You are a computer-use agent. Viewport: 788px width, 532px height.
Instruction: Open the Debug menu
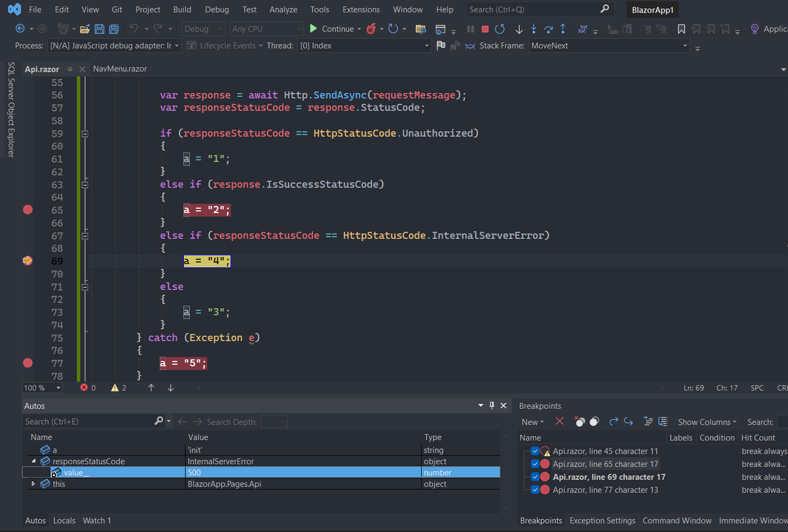tap(217, 10)
